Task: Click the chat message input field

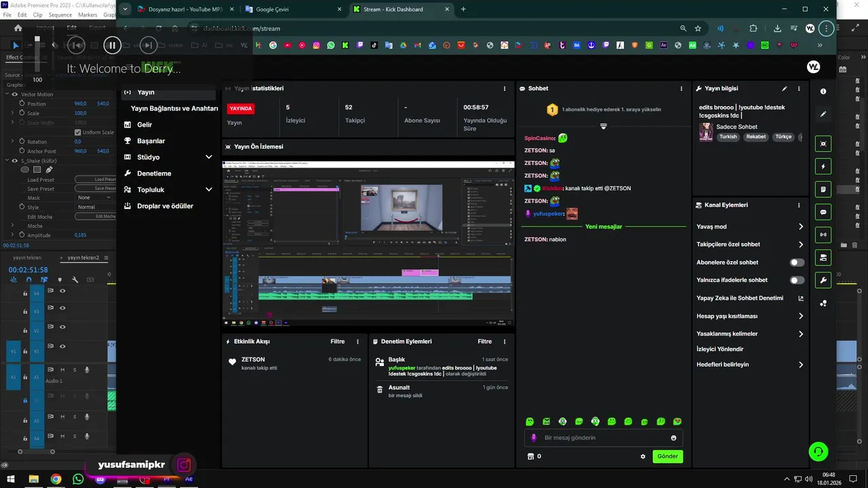Action: (x=604, y=438)
